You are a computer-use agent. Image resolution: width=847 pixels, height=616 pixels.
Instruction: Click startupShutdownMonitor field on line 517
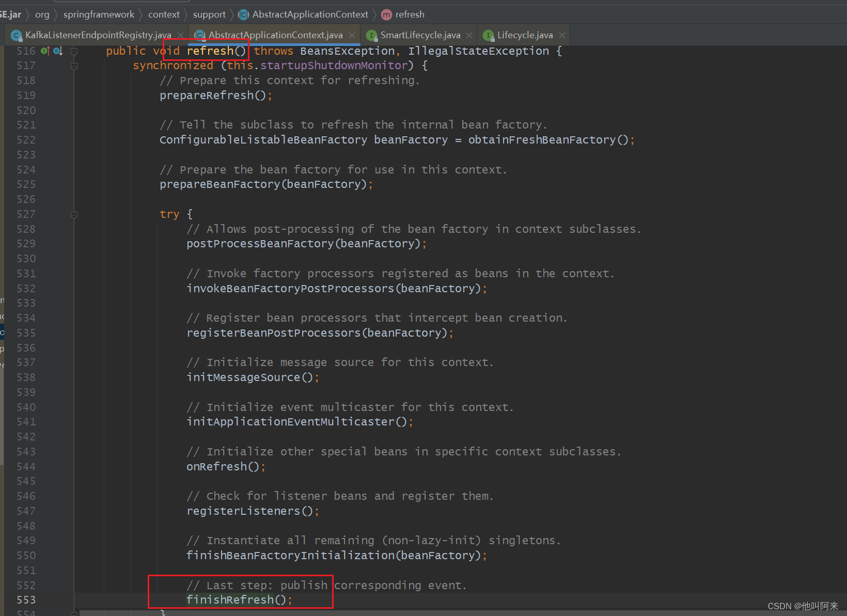coord(334,66)
